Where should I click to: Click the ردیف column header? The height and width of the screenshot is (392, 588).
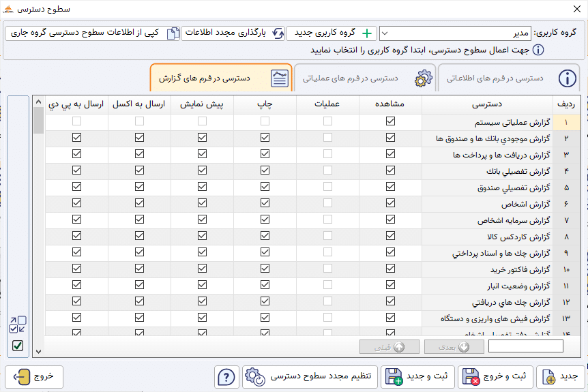coord(566,104)
